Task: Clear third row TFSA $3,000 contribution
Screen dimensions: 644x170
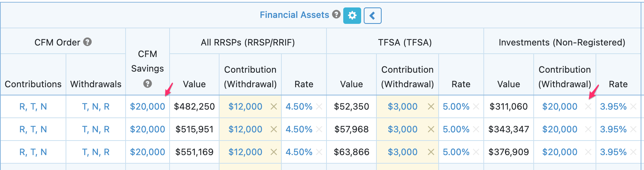Action: point(431,152)
